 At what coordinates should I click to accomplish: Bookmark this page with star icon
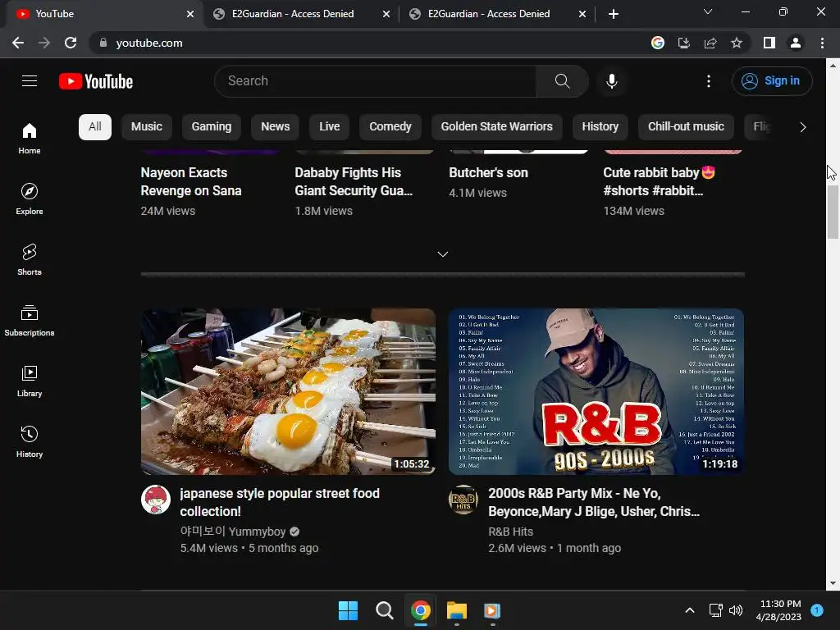[x=737, y=43]
